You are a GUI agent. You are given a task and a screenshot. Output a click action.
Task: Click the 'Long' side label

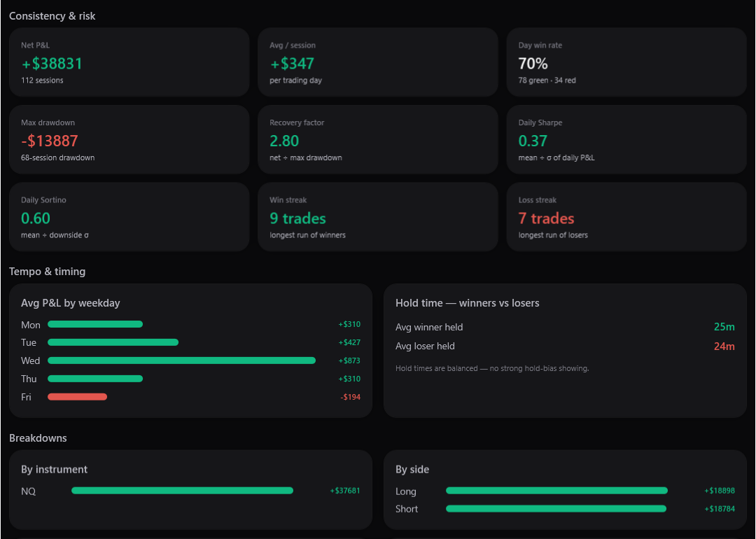406,492
